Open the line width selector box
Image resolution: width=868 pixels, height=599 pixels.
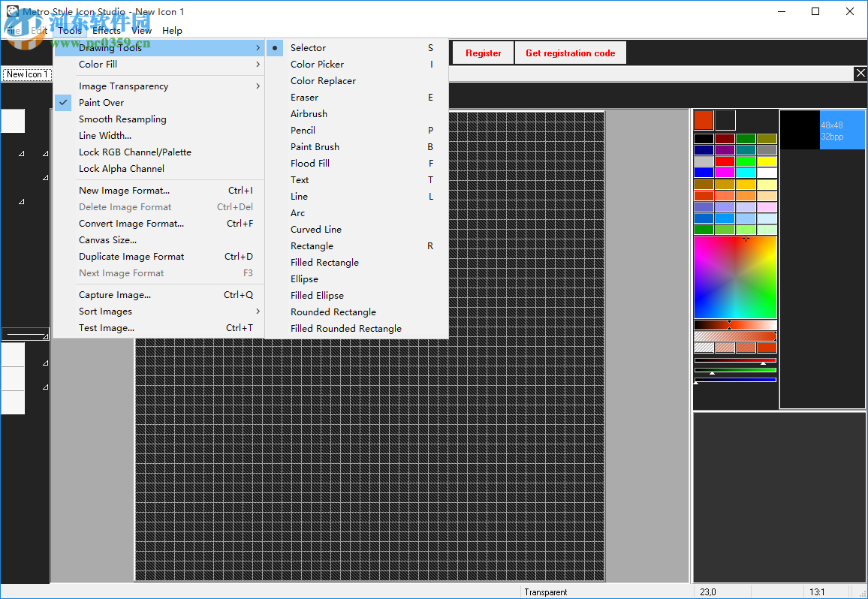(25, 335)
